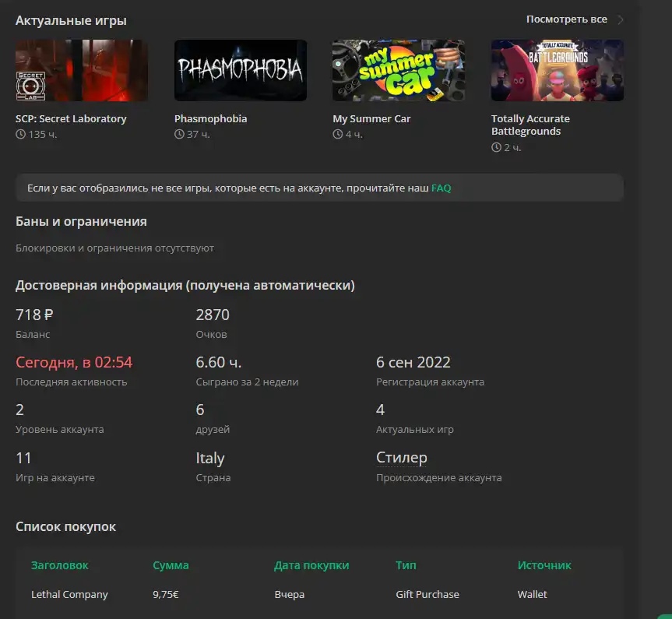
Task: Click the clock icon beside 135 ч.
Action: (x=20, y=134)
